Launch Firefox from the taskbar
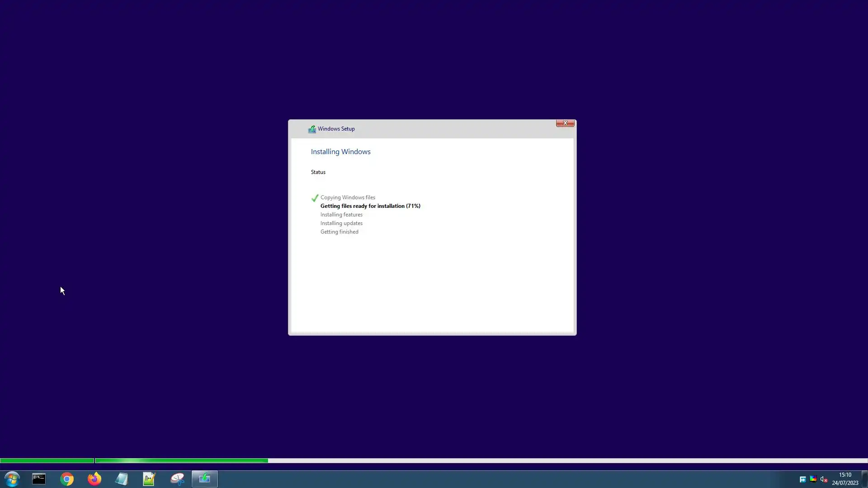This screenshot has height=488, width=868. click(94, 479)
